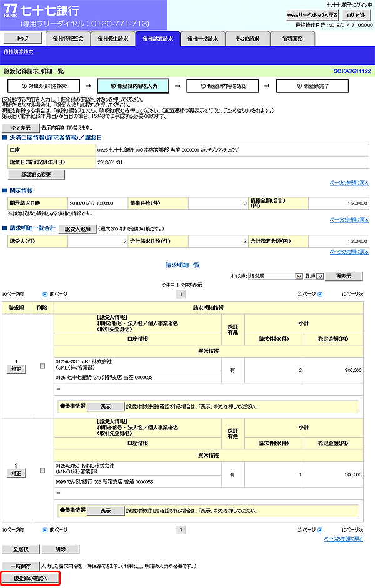Click 表示 button in JKL株式会社 債権情報

pos(106,406)
